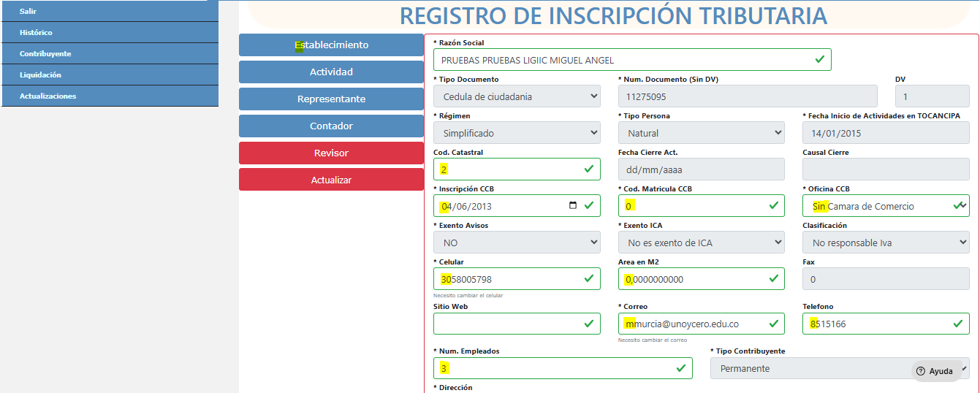Open the Tipo Persona dropdown
The width and height of the screenshot is (980, 393).
(702, 133)
